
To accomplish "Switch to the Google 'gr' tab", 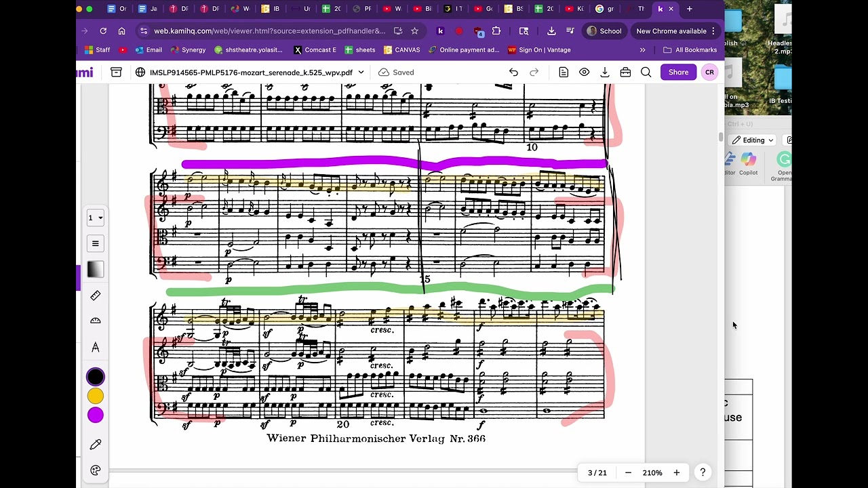I will [604, 9].
